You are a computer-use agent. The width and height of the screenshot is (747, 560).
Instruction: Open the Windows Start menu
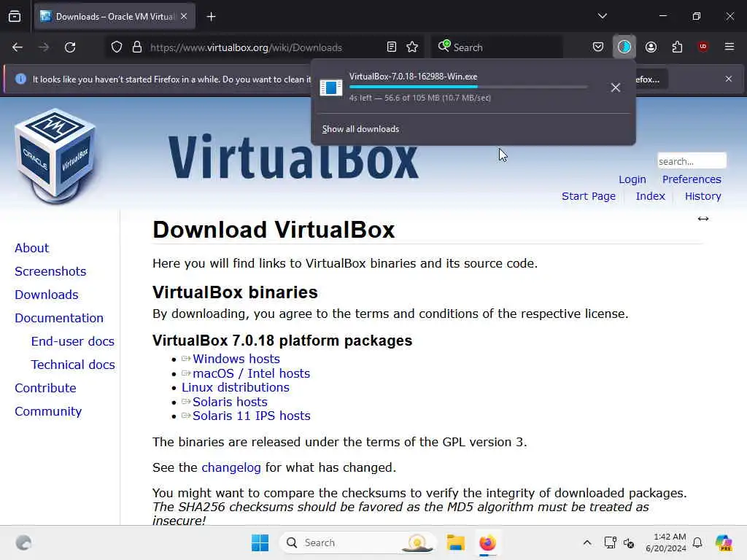[x=260, y=542]
